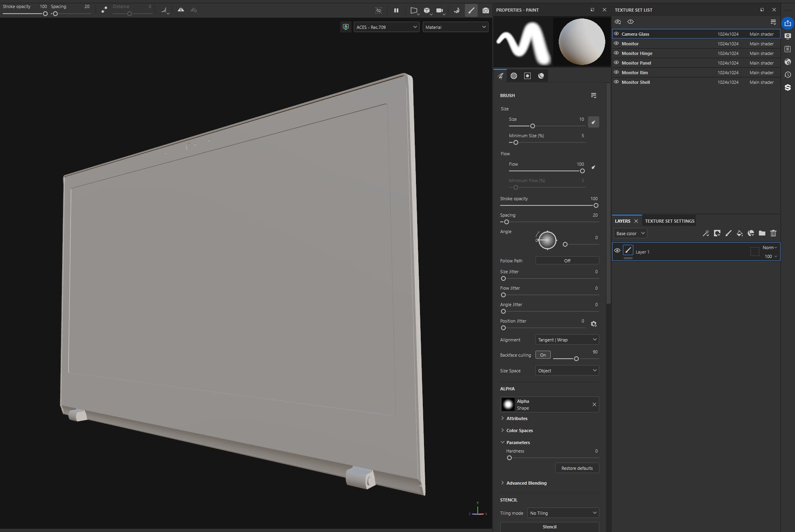Viewport: 795px width, 532px height.
Task: Open the Alignment Tangent | Wrap dropdown
Action: coord(567,340)
